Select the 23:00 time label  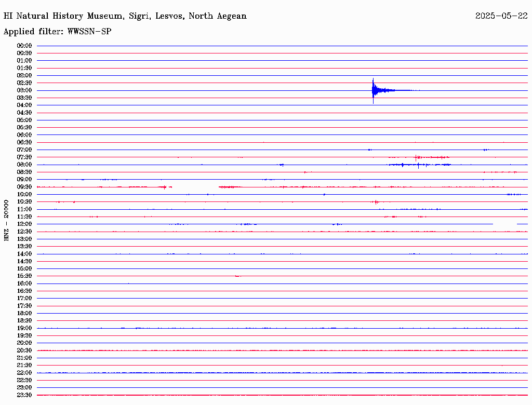24,388
